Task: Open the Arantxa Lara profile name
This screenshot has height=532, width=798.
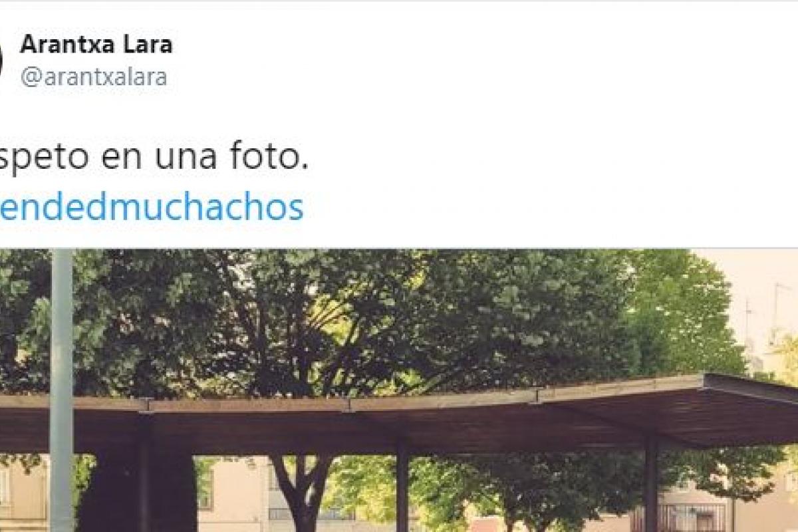Action: coord(96,45)
